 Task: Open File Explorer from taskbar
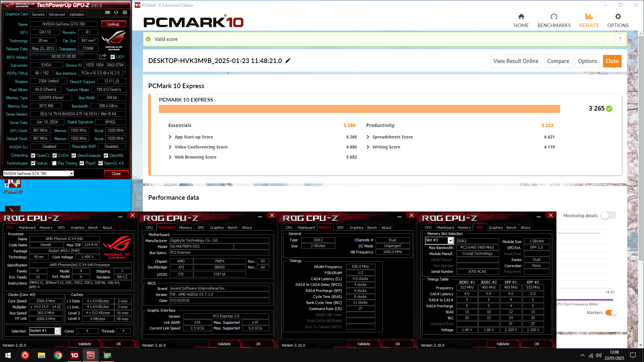(41, 355)
